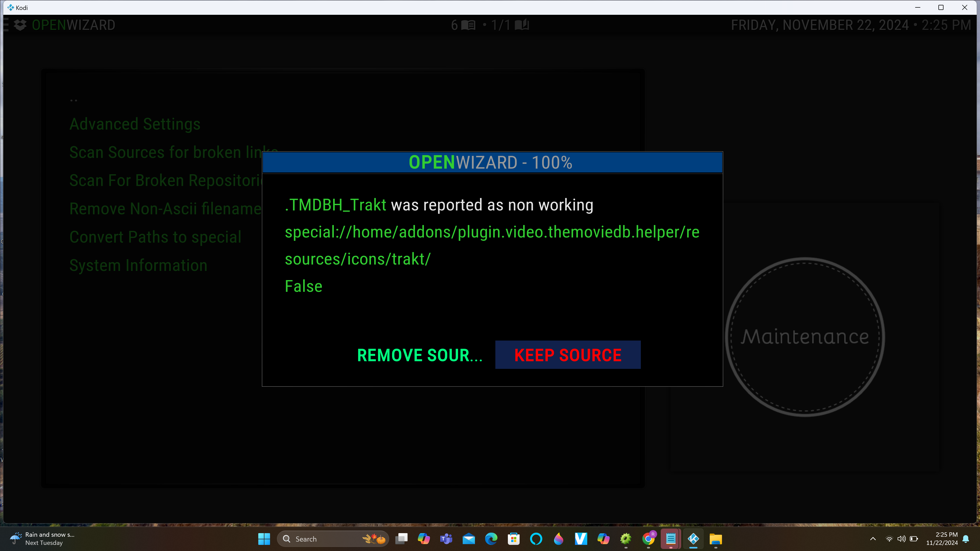Click the Kodi logo in the window title bar
Screen dimensions: 980x551
[x=11, y=7]
